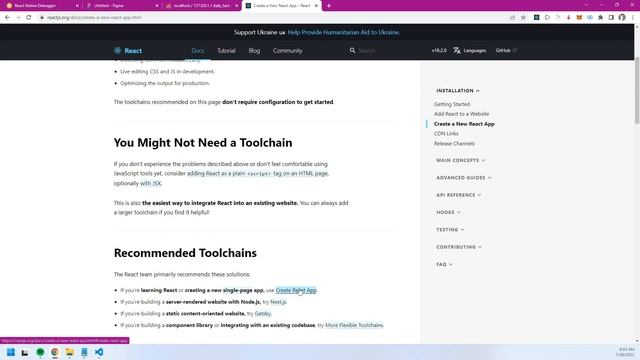The image size is (640, 360).
Task: Open the Tutorial nav item
Action: click(226, 51)
